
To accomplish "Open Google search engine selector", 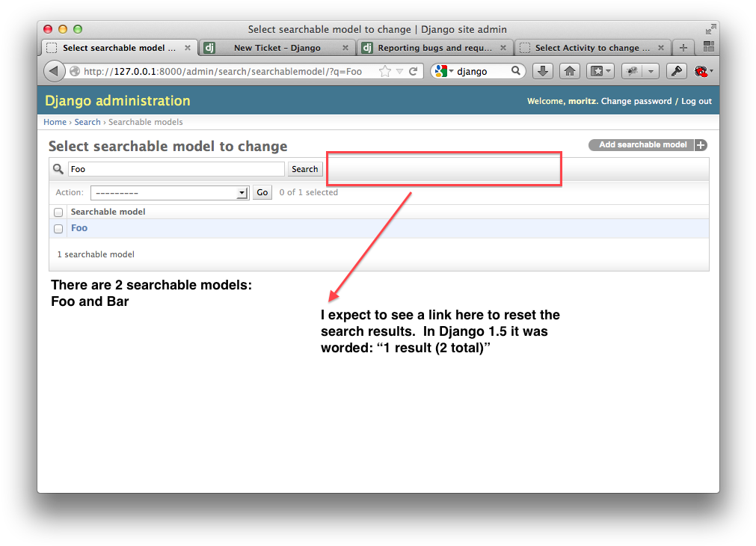I will click(x=443, y=71).
